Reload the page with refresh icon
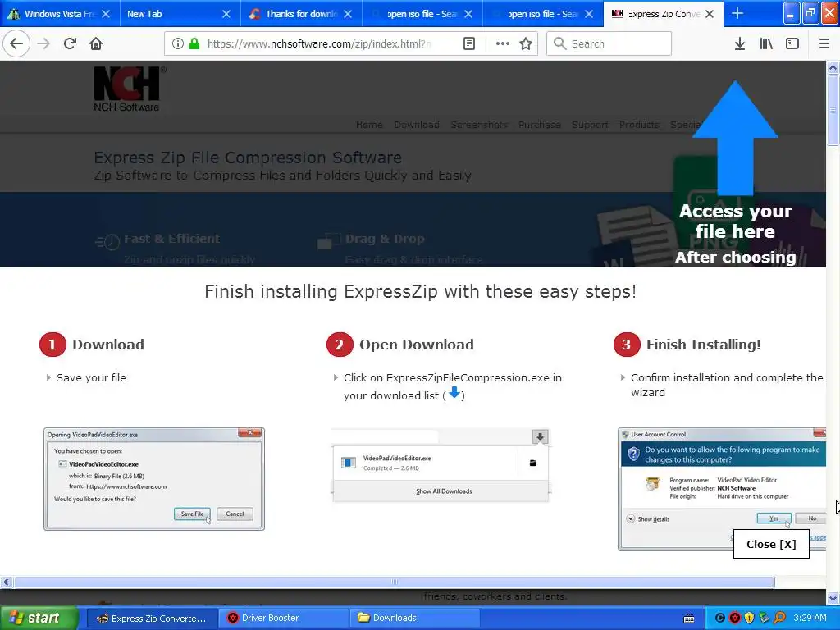840x630 pixels. 70,43
